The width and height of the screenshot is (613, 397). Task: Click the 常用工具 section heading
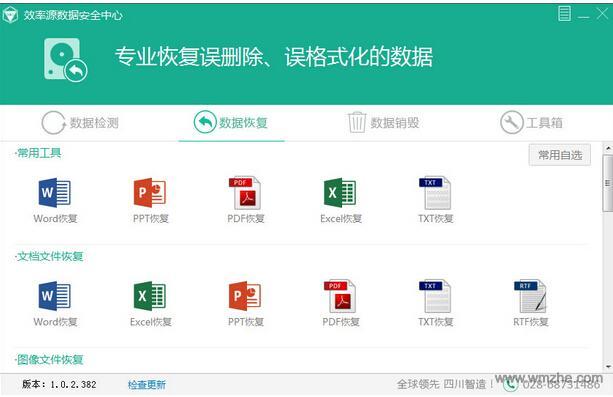pos(38,153)
